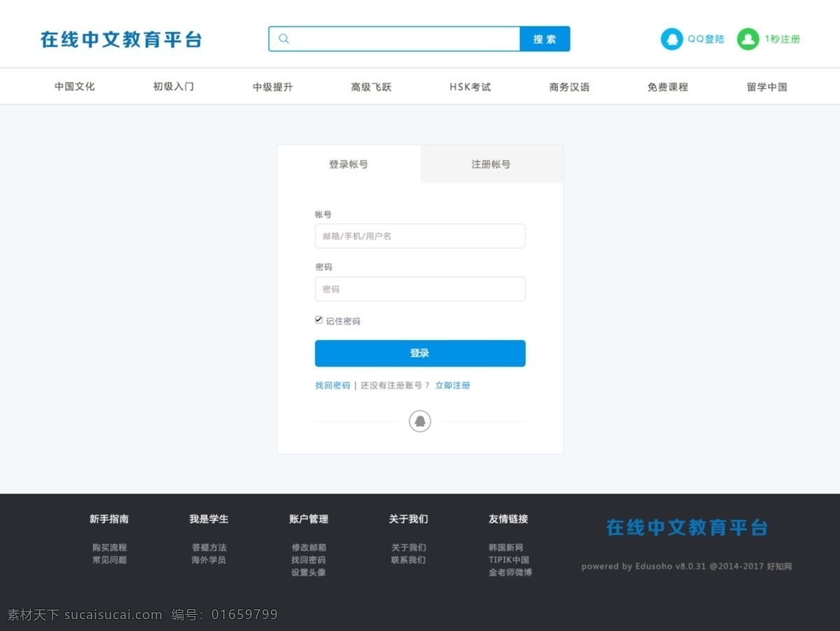Open footer link 联系我们
The height and width of the screenshot is (631, 840).
click(x=409, y=560)
